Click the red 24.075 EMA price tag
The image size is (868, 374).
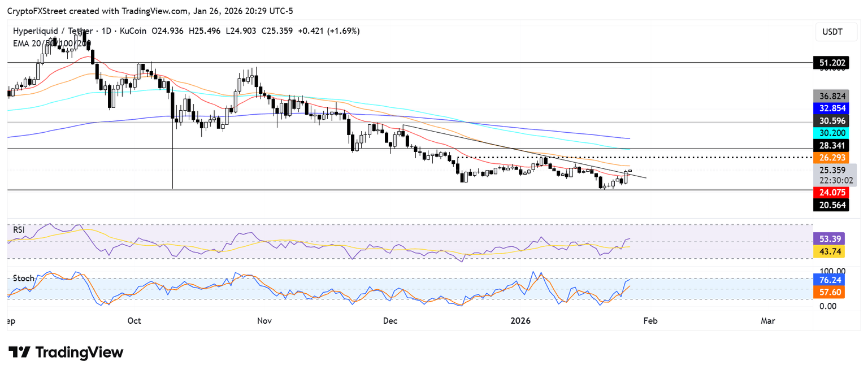click(831, 193)
